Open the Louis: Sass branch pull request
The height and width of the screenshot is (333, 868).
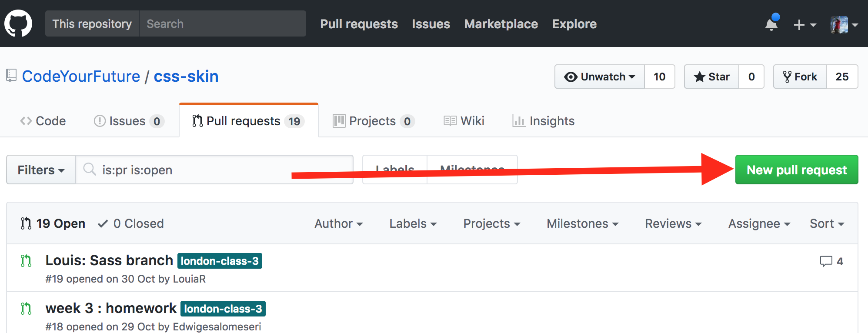tap(109, 260)
